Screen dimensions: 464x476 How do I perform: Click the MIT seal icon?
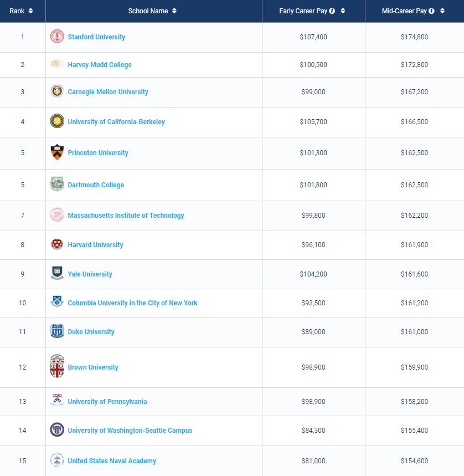(x=57, y=214)
